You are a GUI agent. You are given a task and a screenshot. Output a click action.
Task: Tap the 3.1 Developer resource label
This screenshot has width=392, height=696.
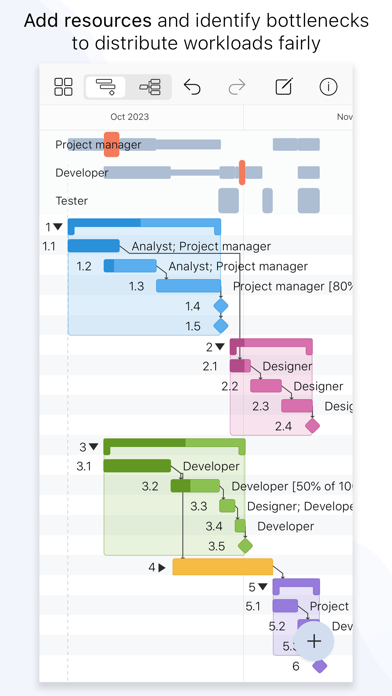coord(211,466)
